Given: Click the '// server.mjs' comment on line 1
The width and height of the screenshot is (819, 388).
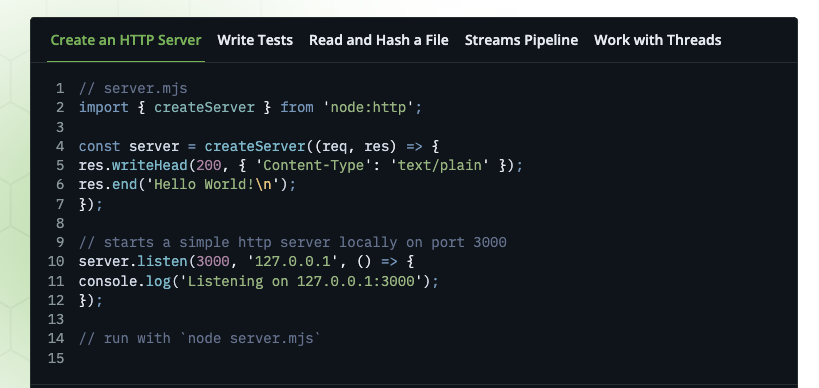Looking at the screenshot, I should [x=133, y=88].
